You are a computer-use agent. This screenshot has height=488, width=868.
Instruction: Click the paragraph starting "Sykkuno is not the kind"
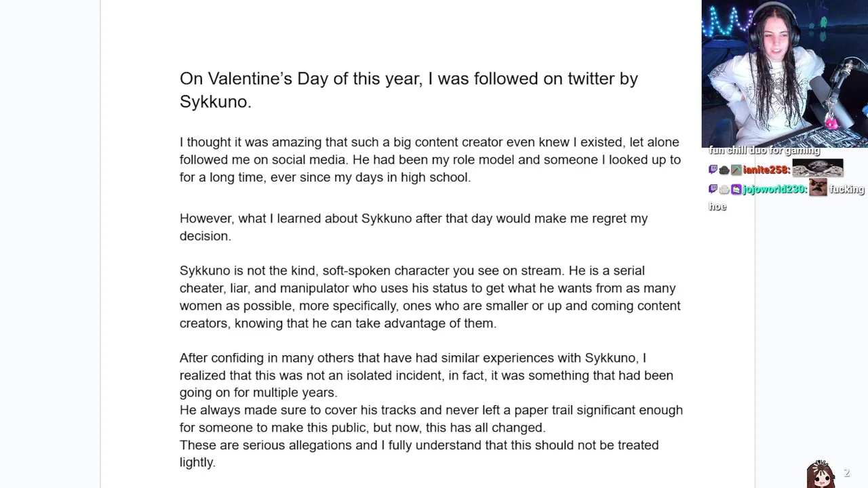tap(430, 297)
